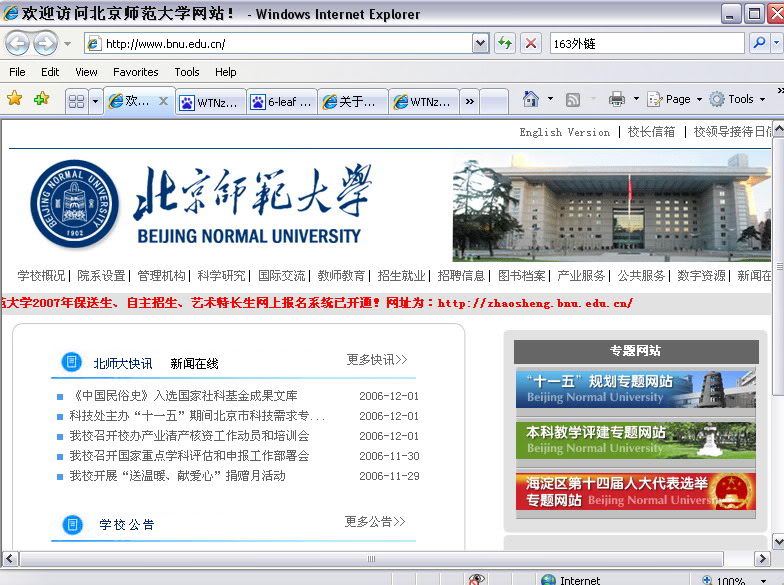Open the Favorites menu
The image size is (784, 585).
pos(136,72)
